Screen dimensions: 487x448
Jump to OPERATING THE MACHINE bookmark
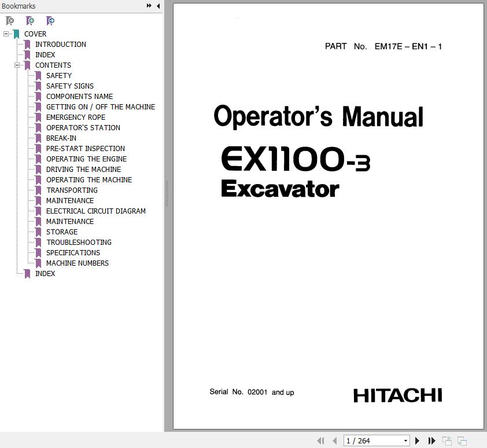coord(89,179)
